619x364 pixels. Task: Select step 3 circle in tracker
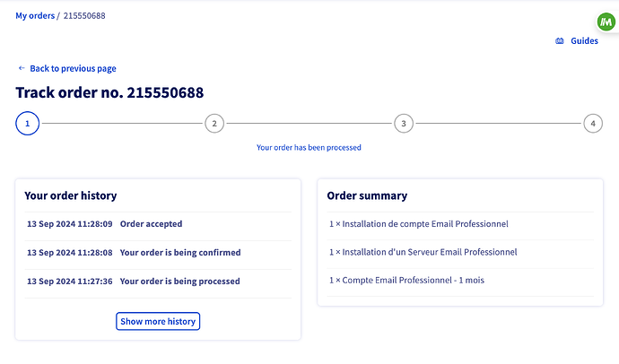click(x=404, y=124)
